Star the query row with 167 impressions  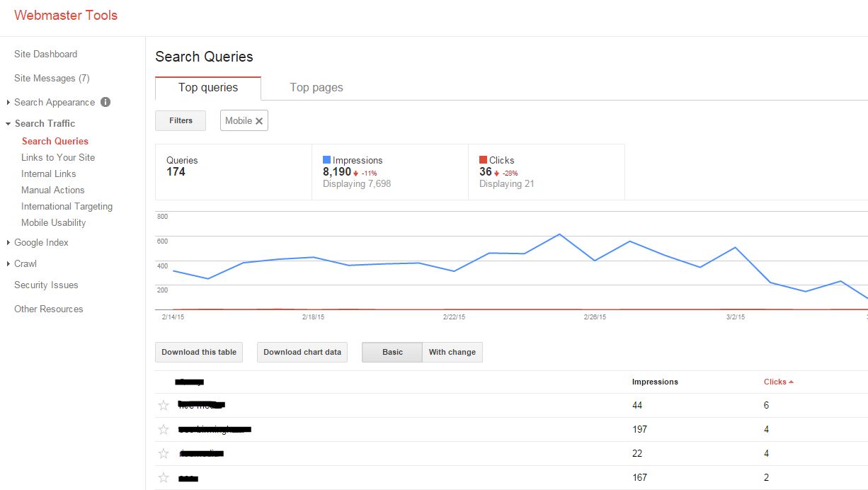point(164,478)
